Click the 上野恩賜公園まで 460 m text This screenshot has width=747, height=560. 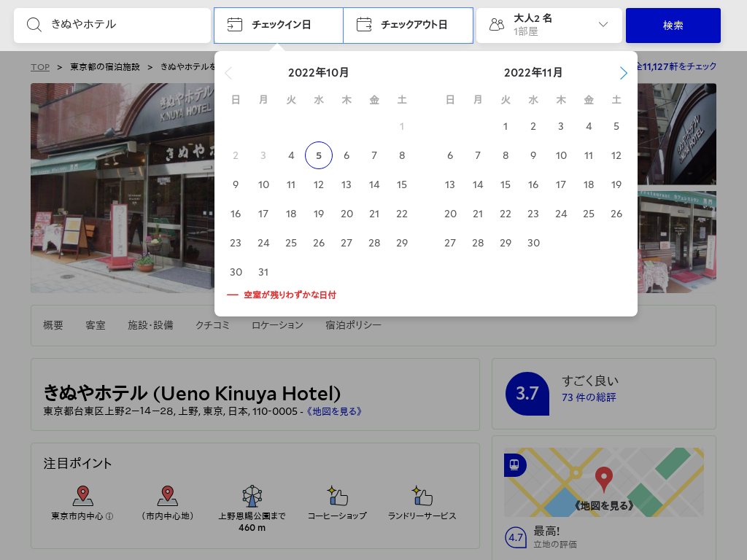[252, 522]
